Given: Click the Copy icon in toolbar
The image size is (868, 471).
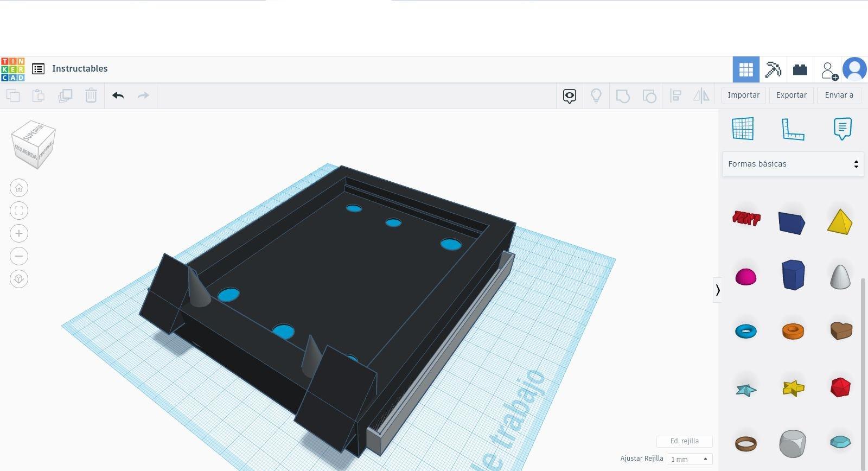Looking at the screenshot, I should coord(13,96).
